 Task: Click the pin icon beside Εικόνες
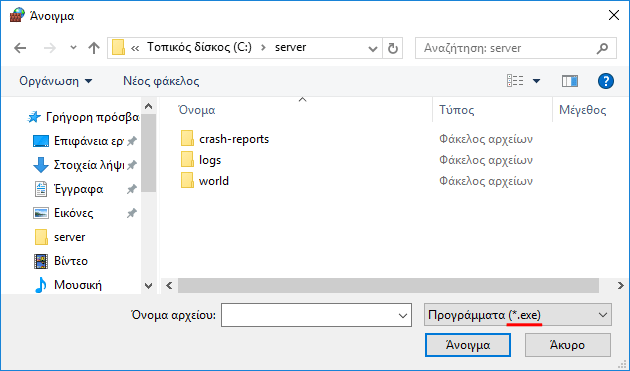[131, 213]
